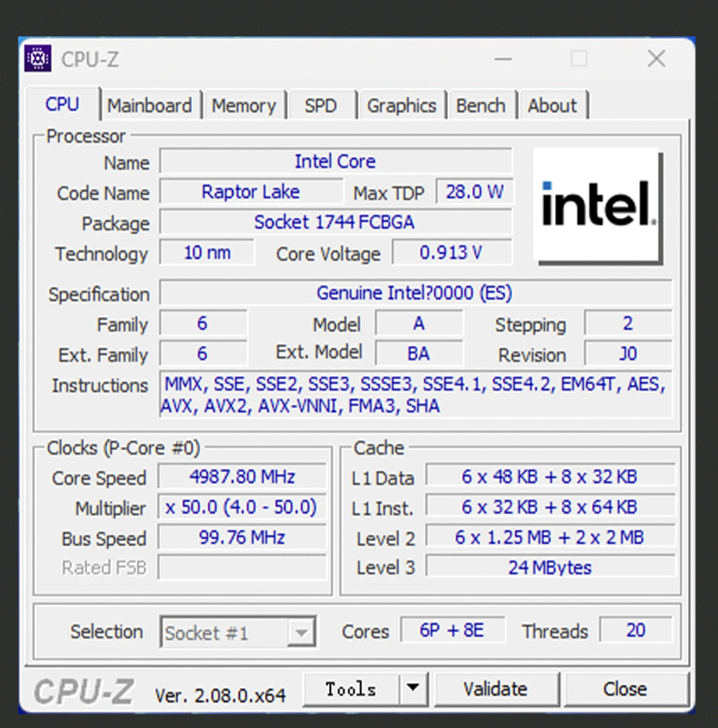718x728 pixels.
Task: Click the Tools button
Action: click(x=351, y=689)
